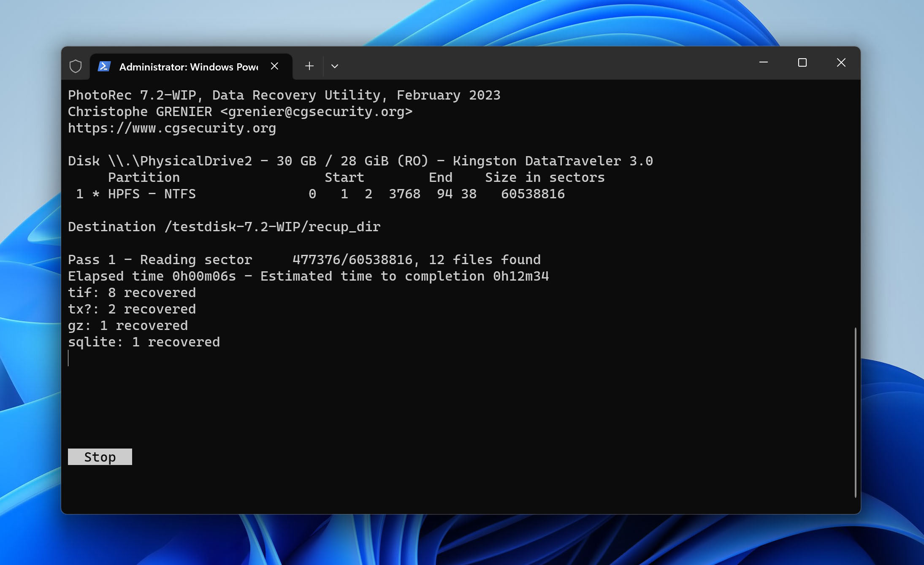This screenshot has width=924, height=565.
Task: Minimize the terminal window
Action: (x=763, y=63)
